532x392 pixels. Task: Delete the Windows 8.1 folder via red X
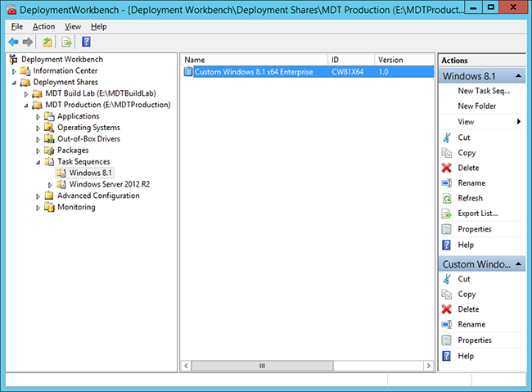point(468,168)
